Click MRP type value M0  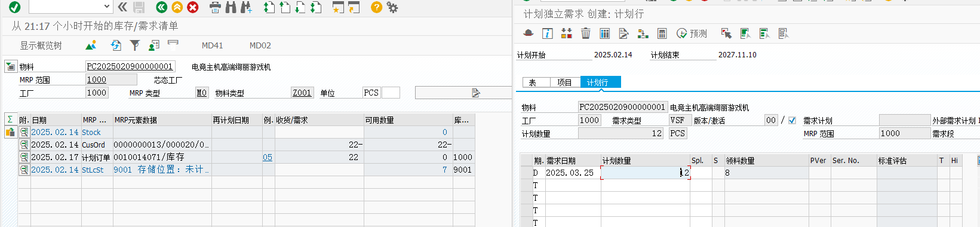coord(202,93)
